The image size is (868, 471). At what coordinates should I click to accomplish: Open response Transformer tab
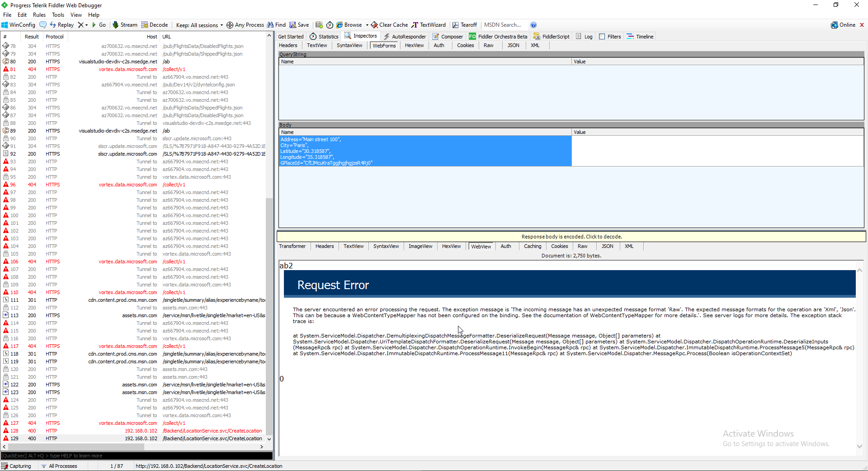[x=292, y=246]
